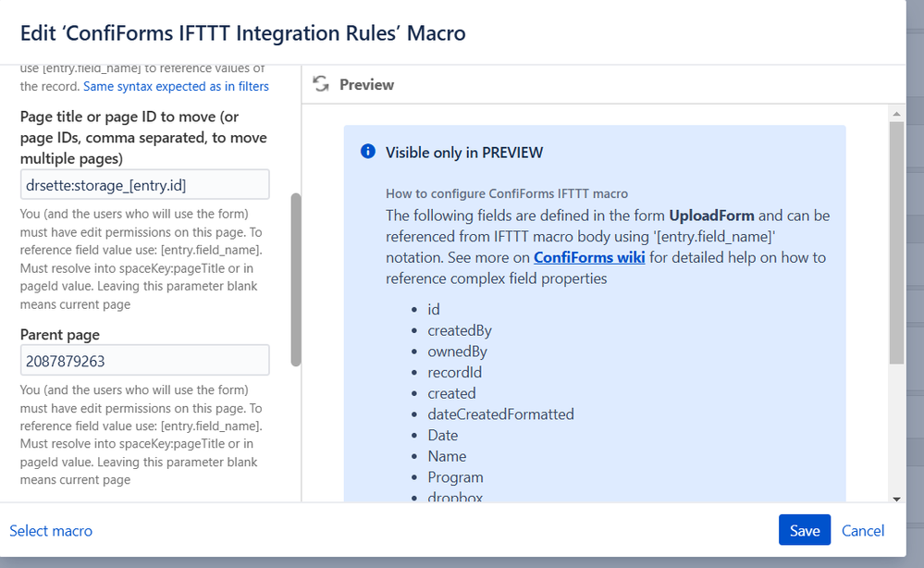Click the Save button

805,530
